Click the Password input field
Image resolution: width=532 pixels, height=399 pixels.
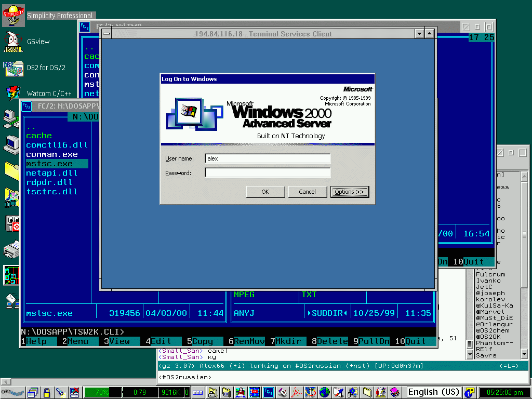[268, 172]
